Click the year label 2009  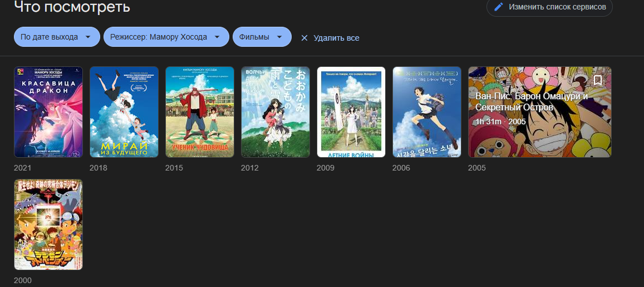point(325,168)
